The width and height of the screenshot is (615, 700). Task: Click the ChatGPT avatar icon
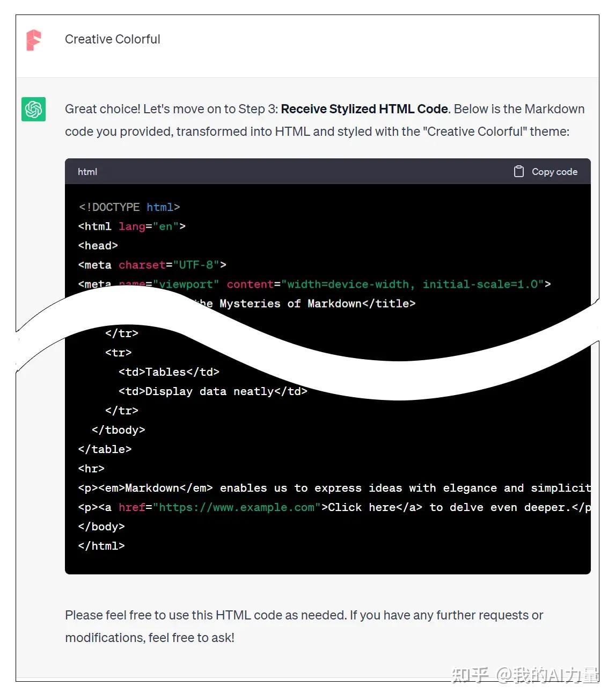(33, 110)
